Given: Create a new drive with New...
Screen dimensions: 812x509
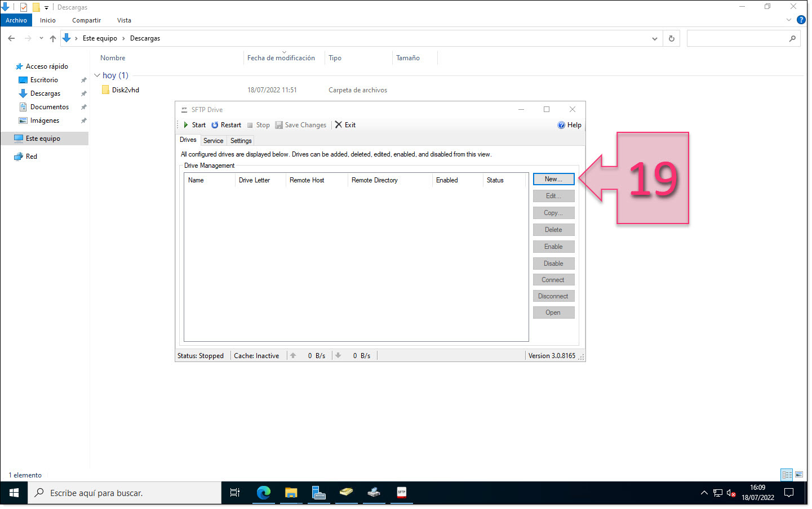Looking at the screenshot, I should click(x=553, y=179).
